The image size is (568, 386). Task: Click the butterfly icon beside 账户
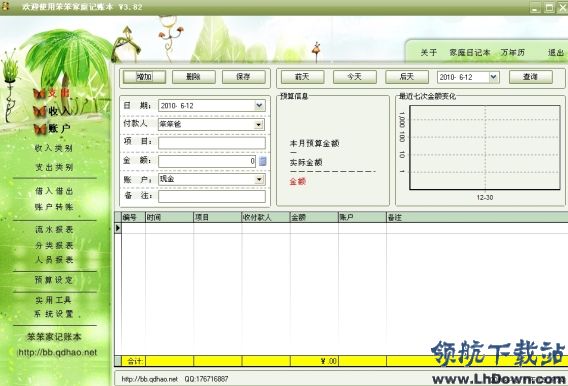(x=40, y=129)
